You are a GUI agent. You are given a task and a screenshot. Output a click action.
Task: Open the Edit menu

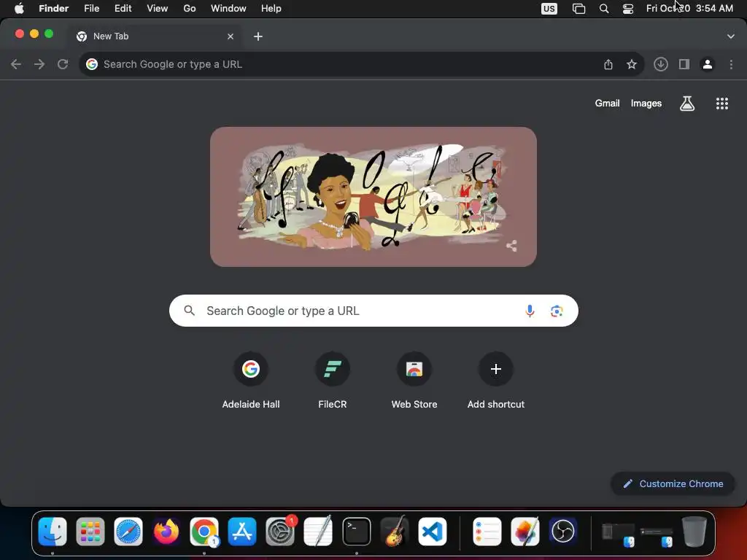point(123,9)
